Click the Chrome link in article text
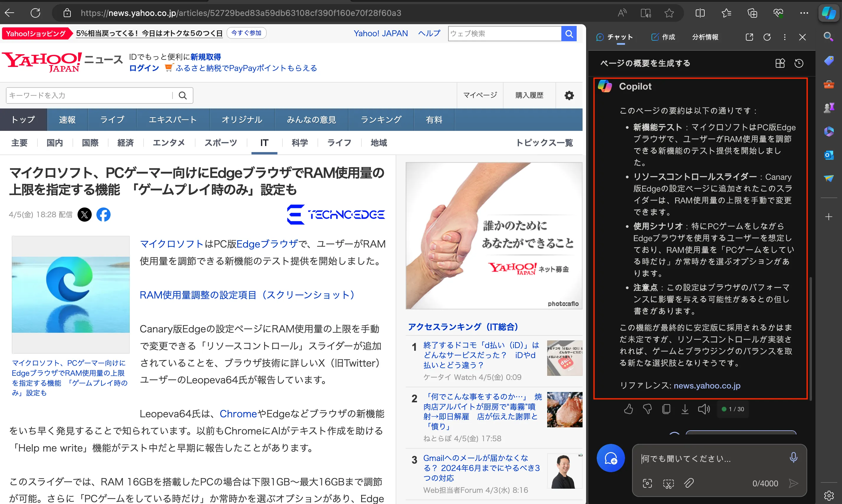Screen dimensions: 842x504 pyautogui.click(x=238, y=414)
